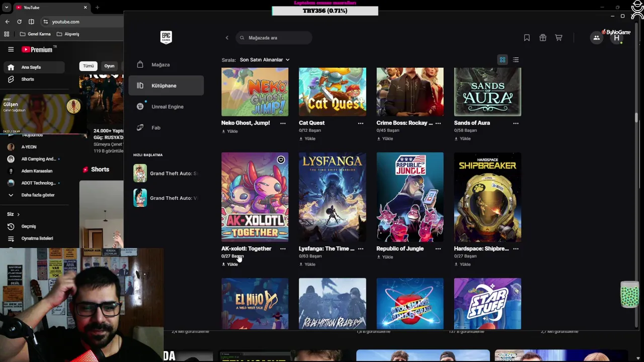Open Star Stuff cover art
This screenshot has height=362, width=644.
tap(488, 304)
